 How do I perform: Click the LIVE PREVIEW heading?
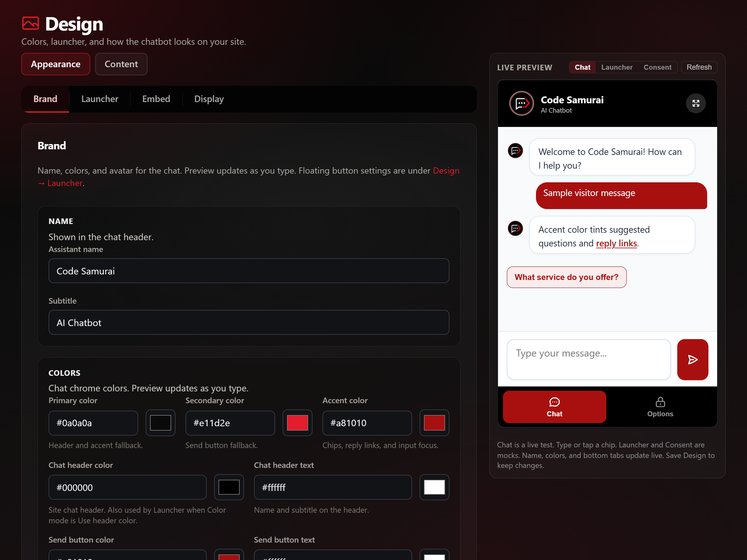click(x=524, y=68)
